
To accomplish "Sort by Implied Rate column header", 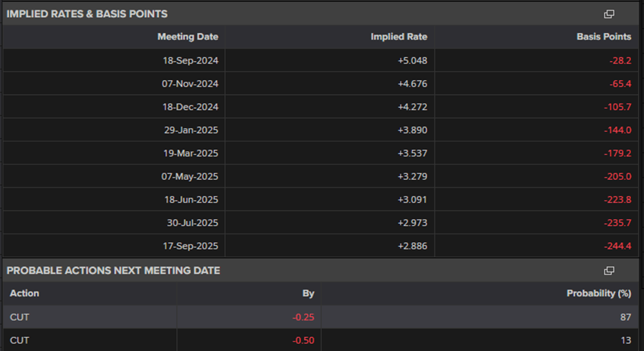I will [x=399, y=37].
